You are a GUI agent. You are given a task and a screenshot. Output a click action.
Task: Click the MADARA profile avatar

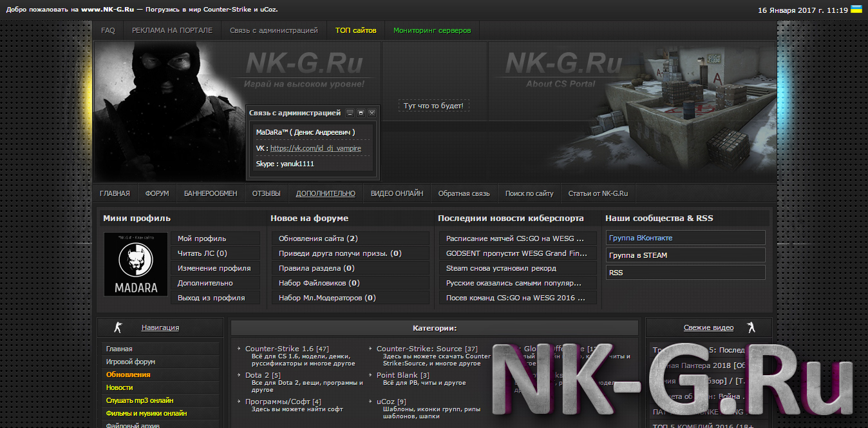[136, 264]
